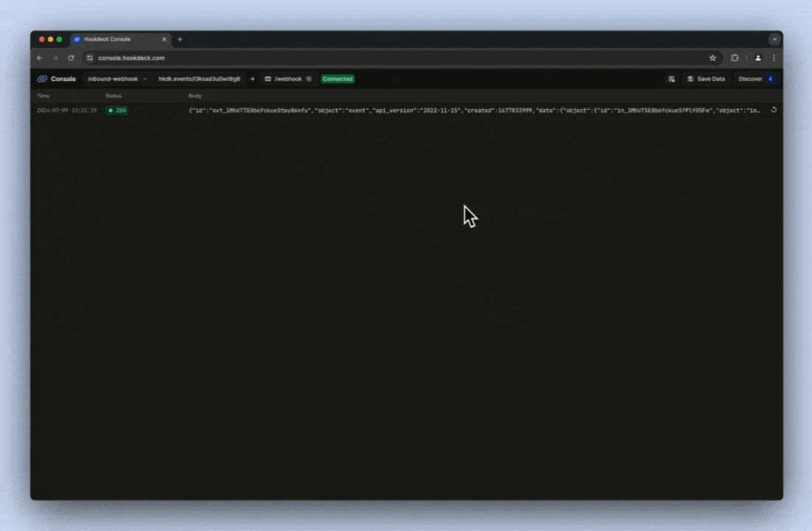Click the green Connected status badge
The image size is (812, 531).
(337, 79)
